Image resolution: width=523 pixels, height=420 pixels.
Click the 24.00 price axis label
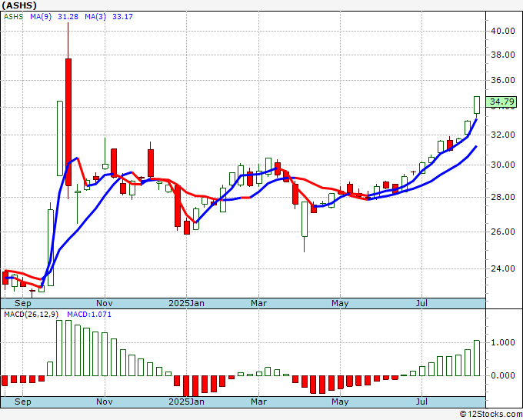pos(503,268)
